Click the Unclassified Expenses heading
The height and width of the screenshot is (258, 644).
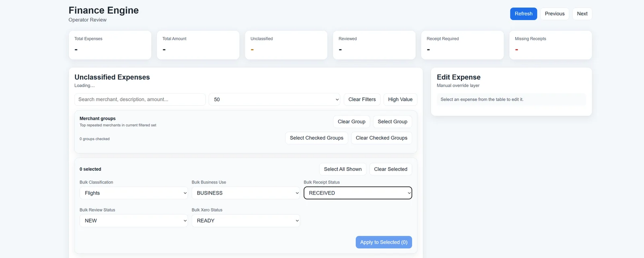click(x=112, y=77)
